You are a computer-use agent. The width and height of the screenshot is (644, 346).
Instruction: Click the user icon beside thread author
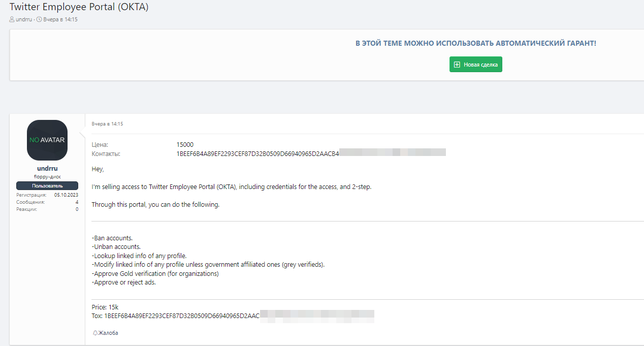tap(12, 19)
